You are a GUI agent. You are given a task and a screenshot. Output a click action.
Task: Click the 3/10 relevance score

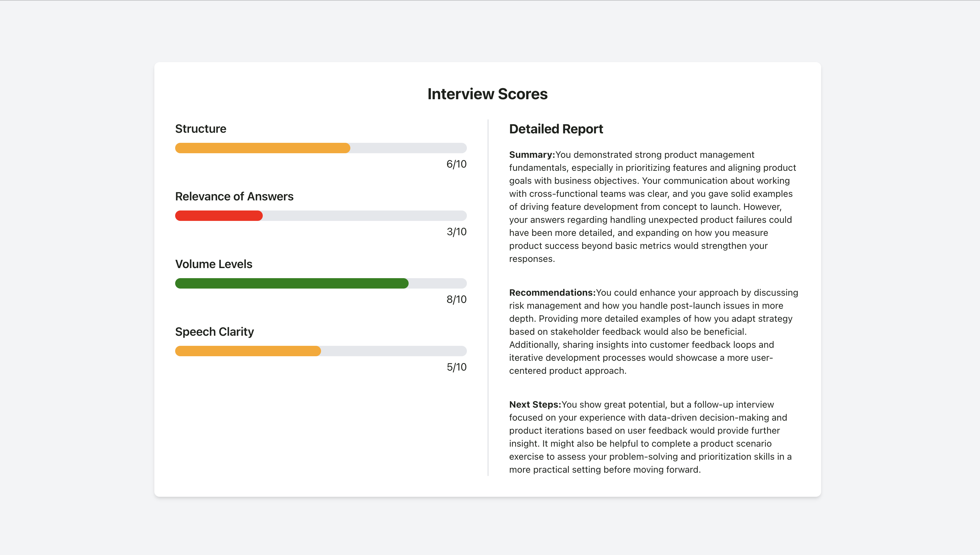tap(456, 232)
